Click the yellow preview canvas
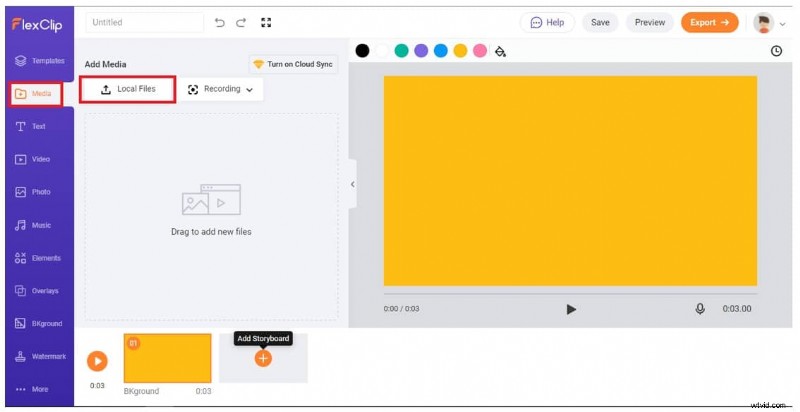 click(570, 181)
